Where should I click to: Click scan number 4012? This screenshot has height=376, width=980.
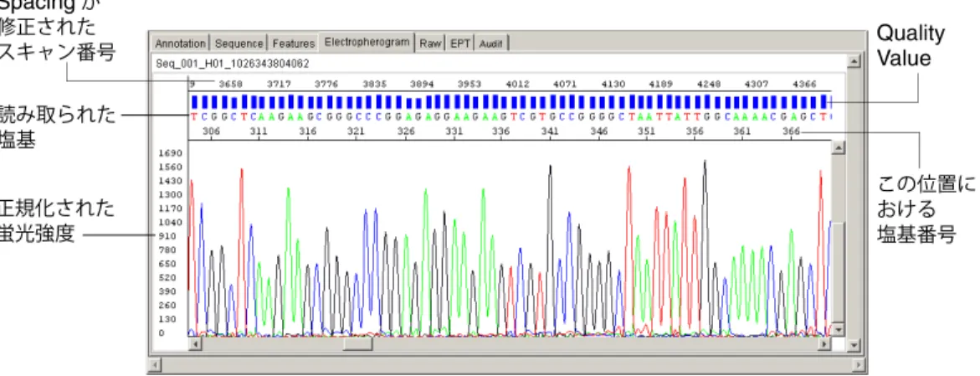[x=518, y=83]
